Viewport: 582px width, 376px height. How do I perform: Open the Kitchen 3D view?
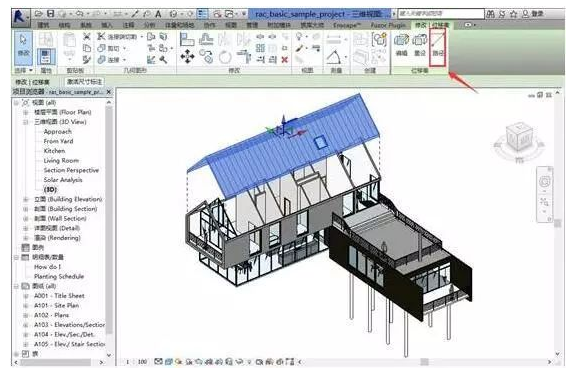[54, 151]
